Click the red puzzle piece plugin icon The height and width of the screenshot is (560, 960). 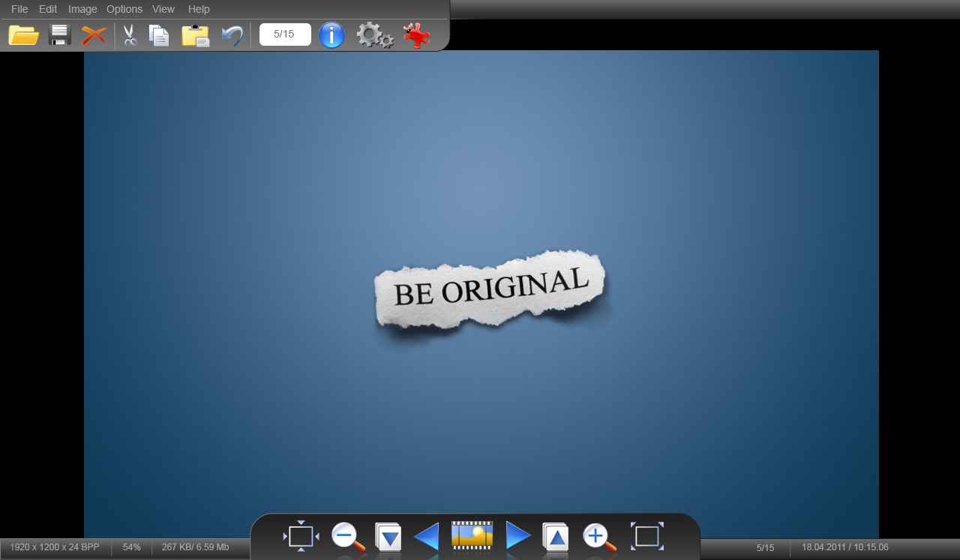(x=416, y=35)
